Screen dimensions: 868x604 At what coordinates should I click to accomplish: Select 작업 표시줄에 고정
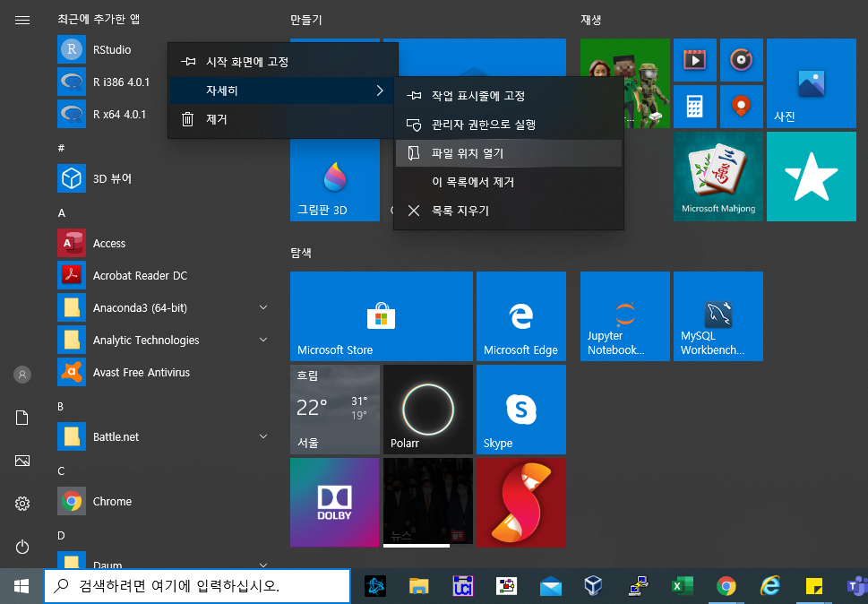509,96
